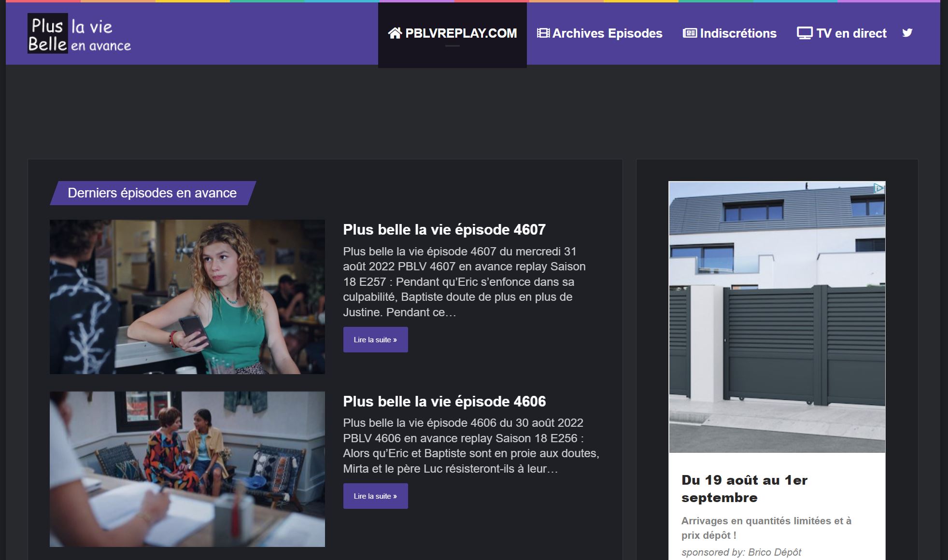The width and height of the screenshot is (948, 560).
Task: Click the Brico Dépôt gate advertisement image
Action: tap(777, 317)
